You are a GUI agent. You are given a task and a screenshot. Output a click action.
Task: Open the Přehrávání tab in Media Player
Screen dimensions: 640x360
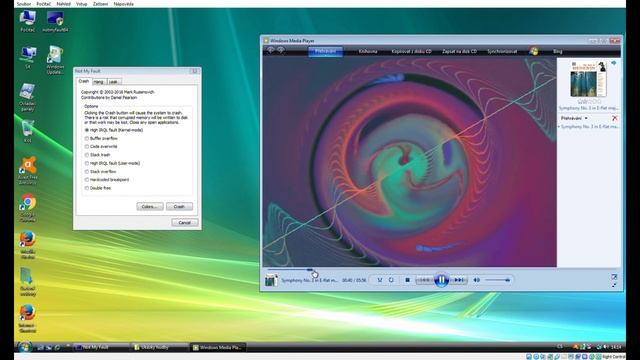tap(325, 51)
